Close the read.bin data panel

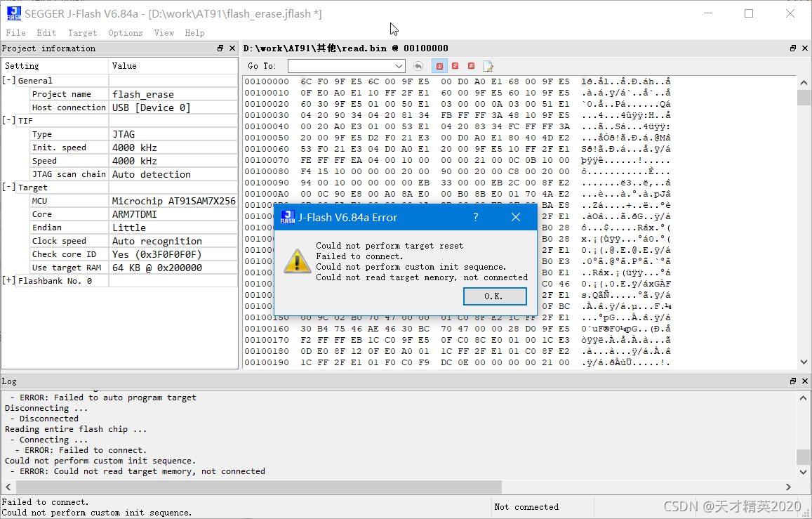click(x=805, y=48)
